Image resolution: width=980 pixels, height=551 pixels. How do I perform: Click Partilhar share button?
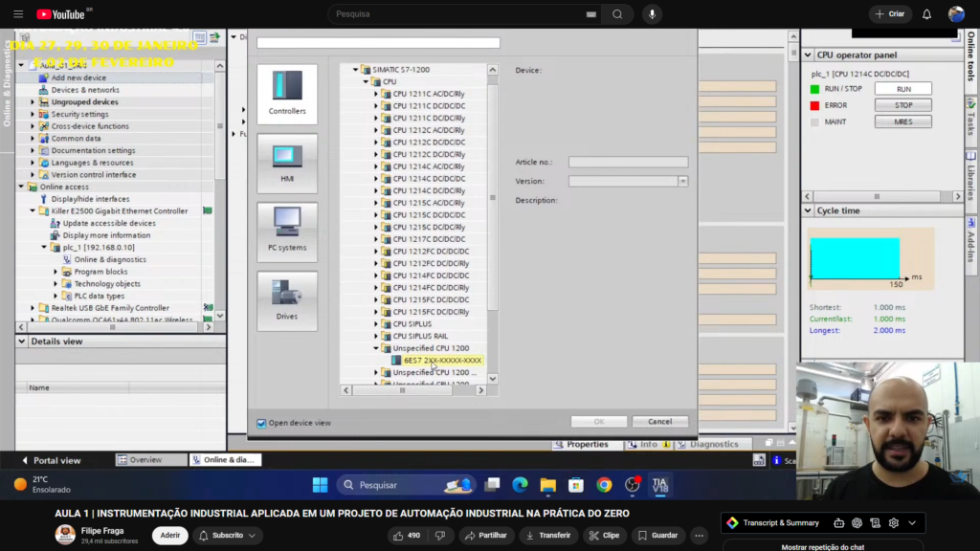click(485, 536)
